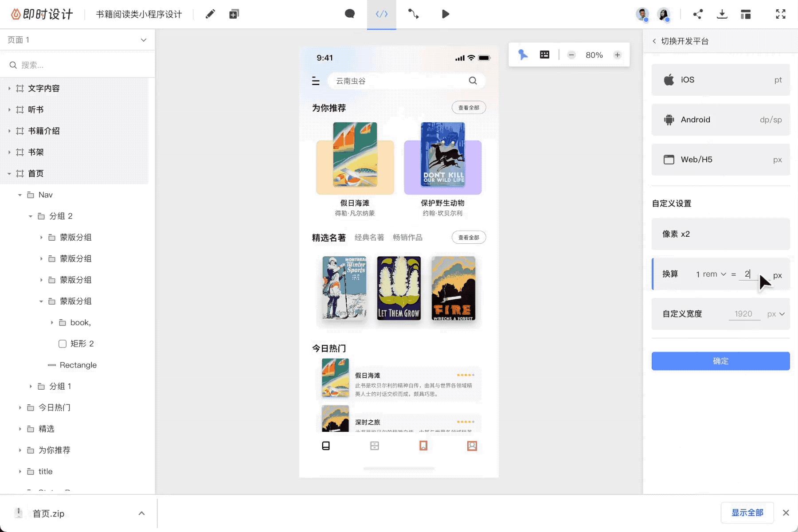The image size is (798, 532).
Task: Click the grid measurement icon
Action: pyautogui.click(x=544, y=55)
